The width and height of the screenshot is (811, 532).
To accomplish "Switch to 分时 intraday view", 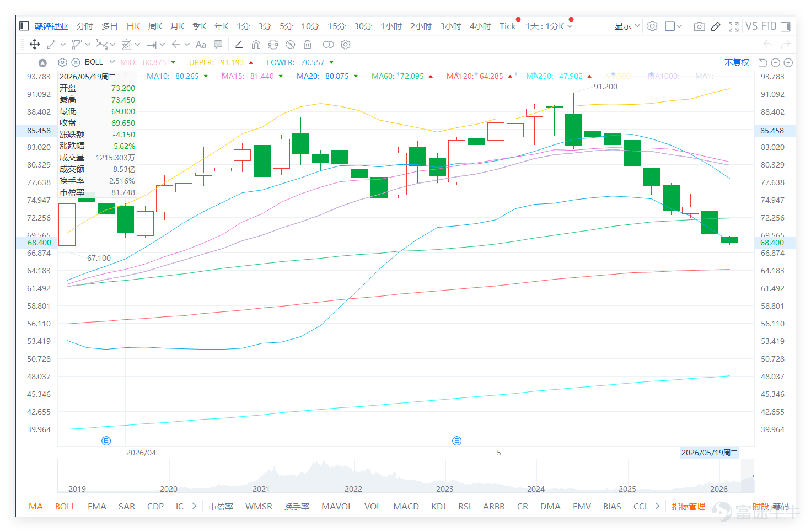I will [85, 26].
